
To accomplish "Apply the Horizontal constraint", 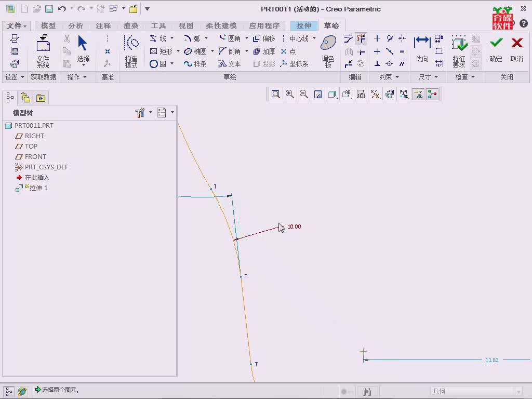I will pyautogui.click(x=377, y=51).
